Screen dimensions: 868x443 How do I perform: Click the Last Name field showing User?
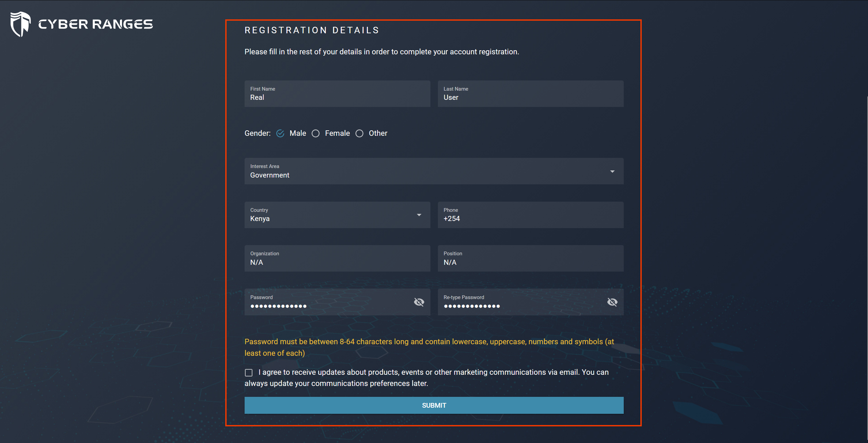tap(530, 97)
